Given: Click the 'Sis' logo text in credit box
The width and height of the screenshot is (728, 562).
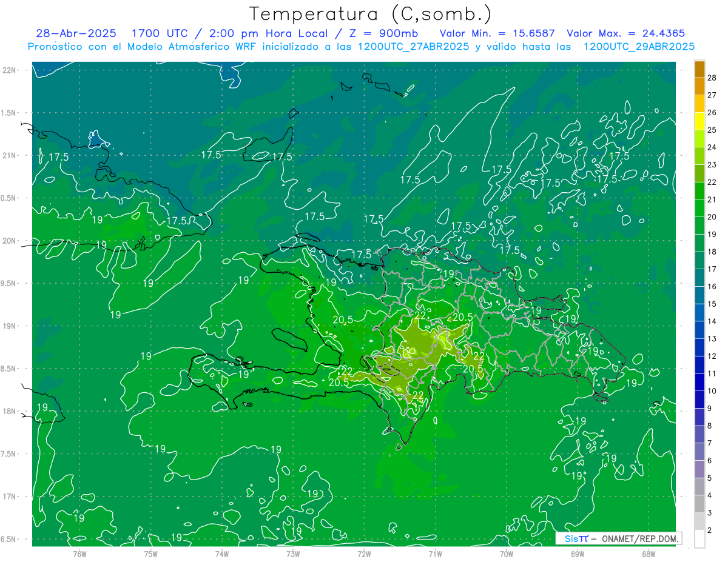Looking at the screenshot, I should pos(570,538).
